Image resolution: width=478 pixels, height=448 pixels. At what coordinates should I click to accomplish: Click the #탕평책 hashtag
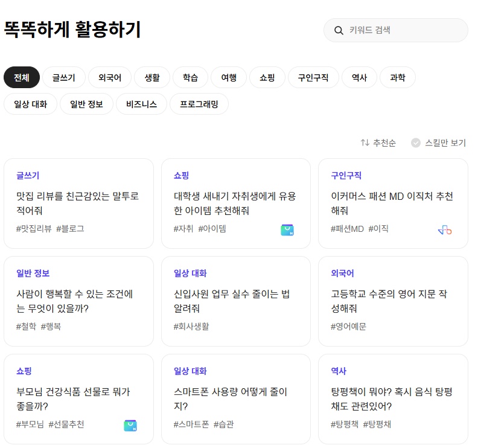point(345,424)
